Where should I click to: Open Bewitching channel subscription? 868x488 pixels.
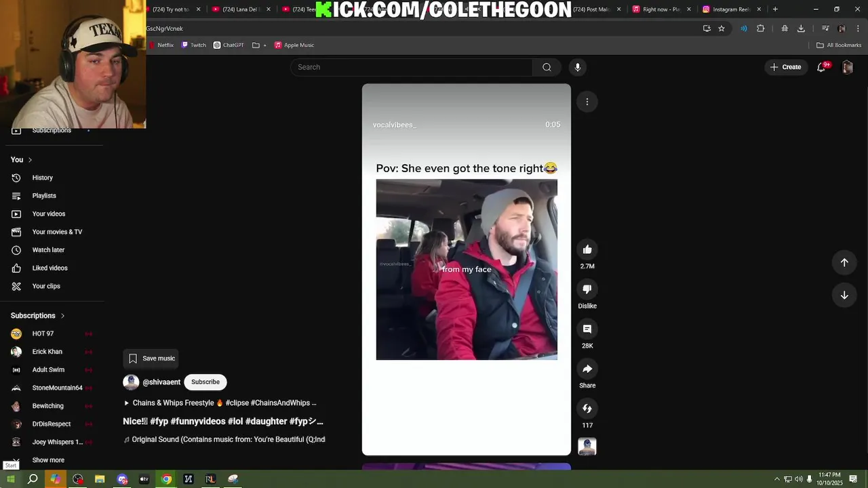pos(47,406)
